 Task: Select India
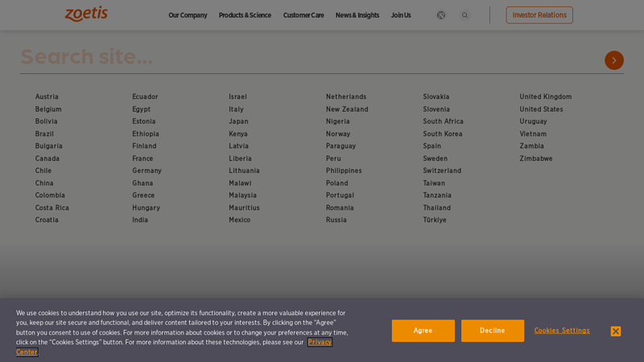(139, 220)
